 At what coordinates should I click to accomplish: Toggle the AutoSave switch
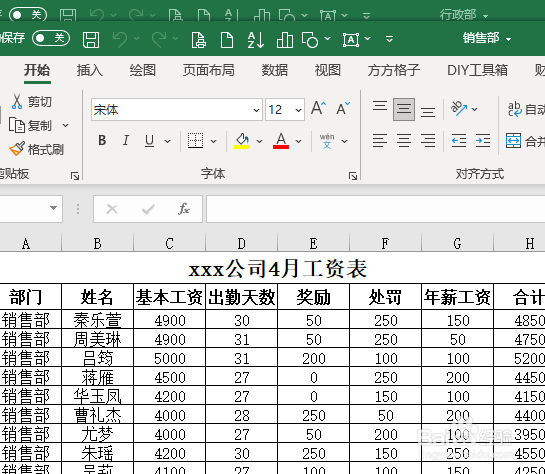coord(51,38)
